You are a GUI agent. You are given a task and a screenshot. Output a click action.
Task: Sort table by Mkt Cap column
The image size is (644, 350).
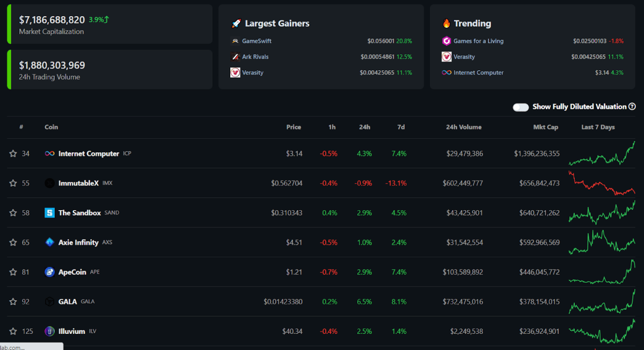(546, 128)
